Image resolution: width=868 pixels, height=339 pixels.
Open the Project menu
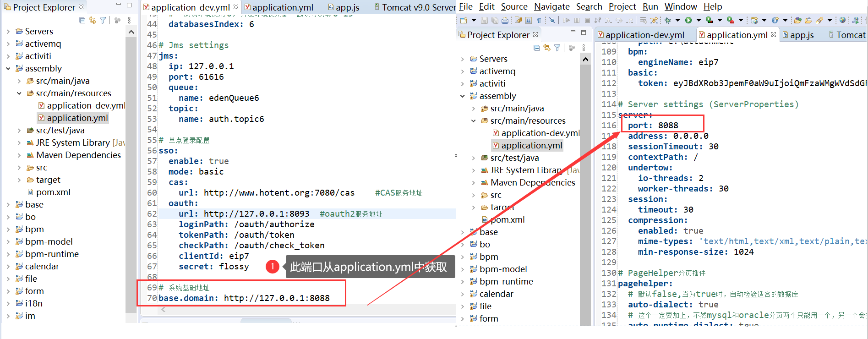(622, 6)
